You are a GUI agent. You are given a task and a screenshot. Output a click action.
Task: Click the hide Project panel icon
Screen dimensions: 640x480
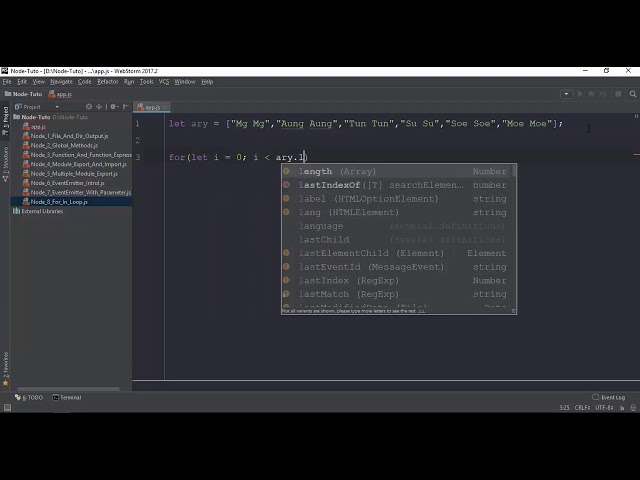[124, 106]
